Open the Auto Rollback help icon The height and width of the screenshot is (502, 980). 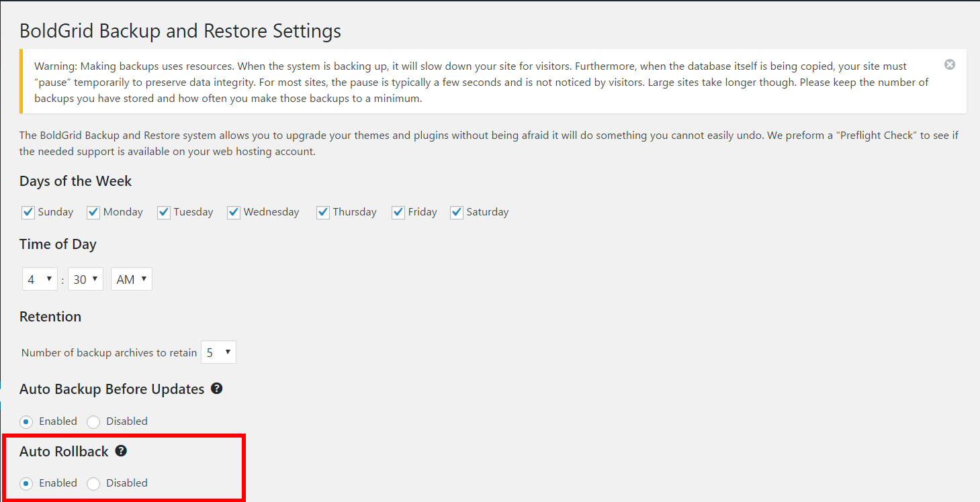(x=121, y=451)
